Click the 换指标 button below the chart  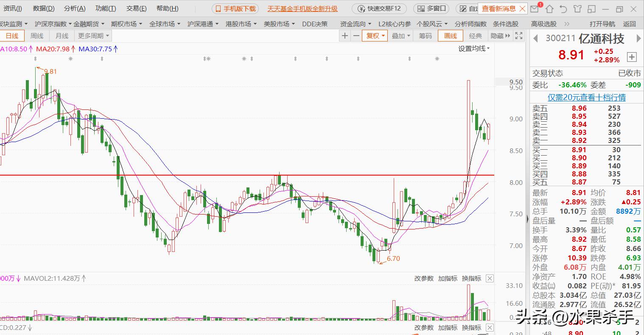pyautogui.click(x=471, y=279)
